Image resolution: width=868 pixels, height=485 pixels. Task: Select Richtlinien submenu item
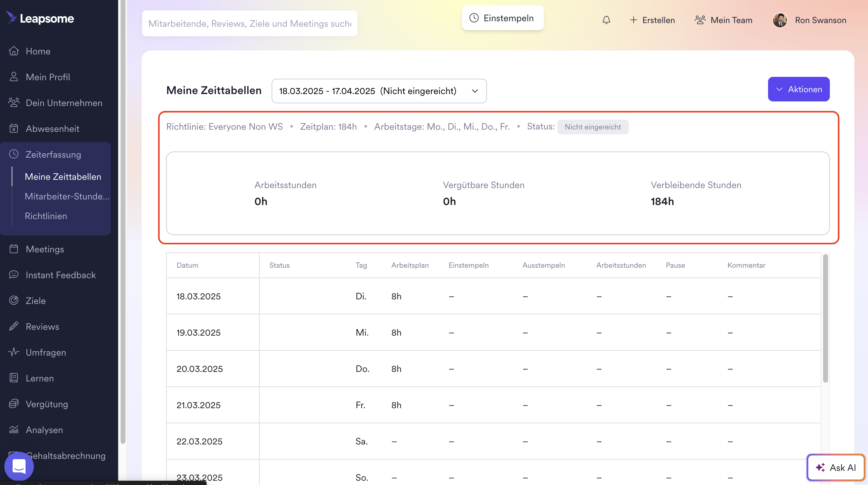[x=46, y=216]
